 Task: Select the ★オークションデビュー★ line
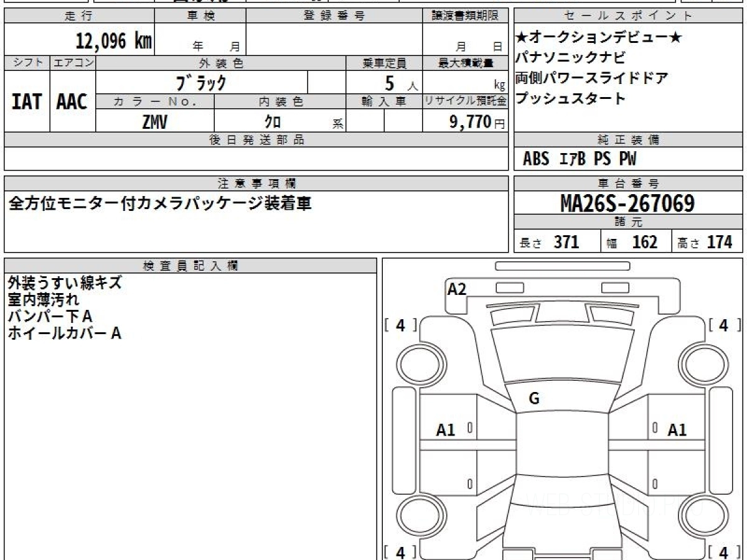point(599,38)
